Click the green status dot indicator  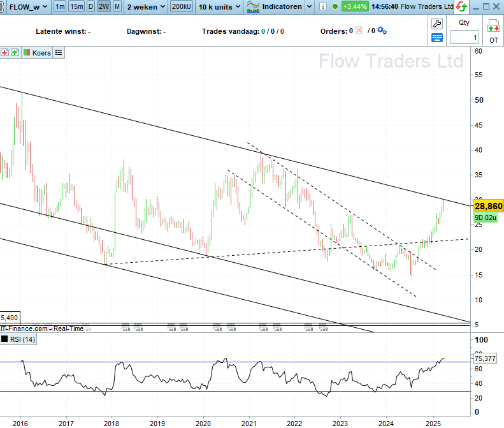[x=335, y=6]
